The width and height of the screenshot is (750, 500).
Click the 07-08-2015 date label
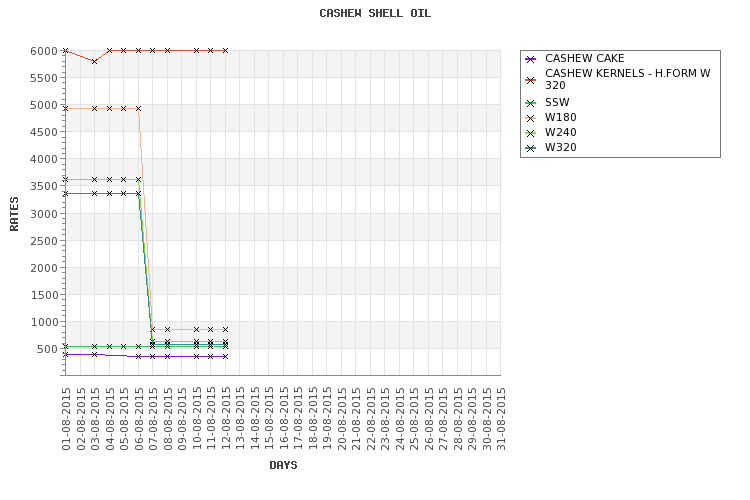coord(153,419)
